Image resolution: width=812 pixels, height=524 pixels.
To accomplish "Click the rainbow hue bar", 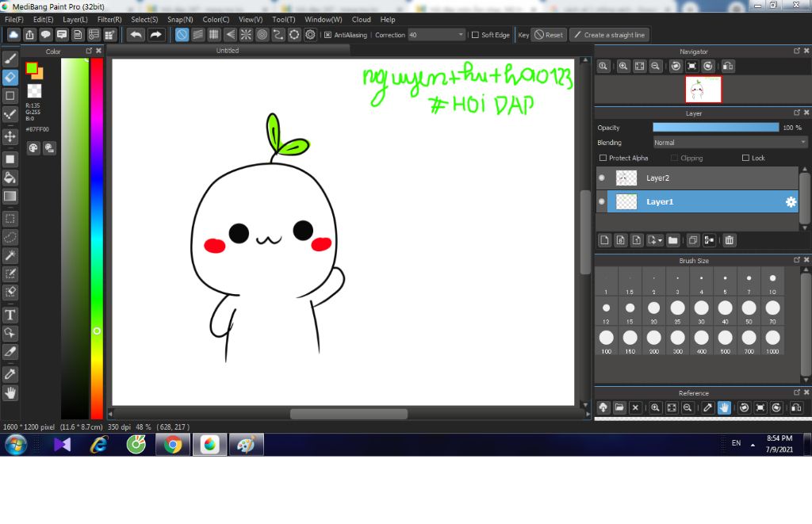I will (x=97, y=238).
